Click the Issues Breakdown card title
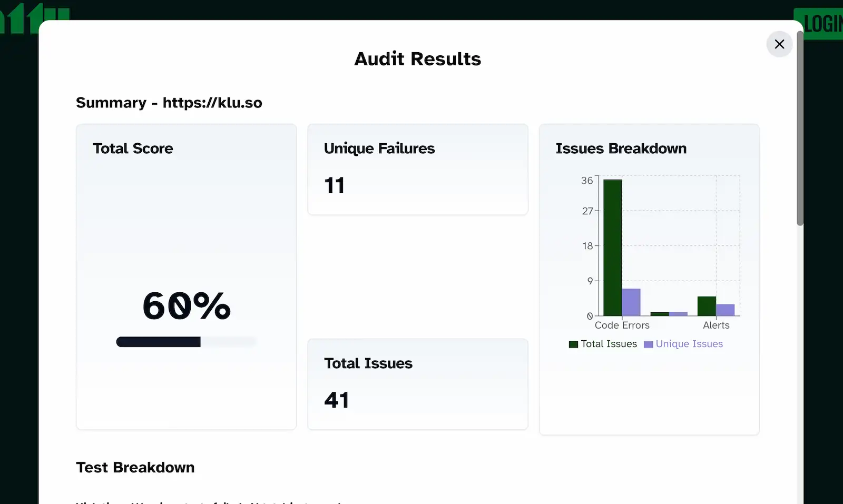Screen dimensions: 843x504 pyautogui.click(x=621, y=149)
